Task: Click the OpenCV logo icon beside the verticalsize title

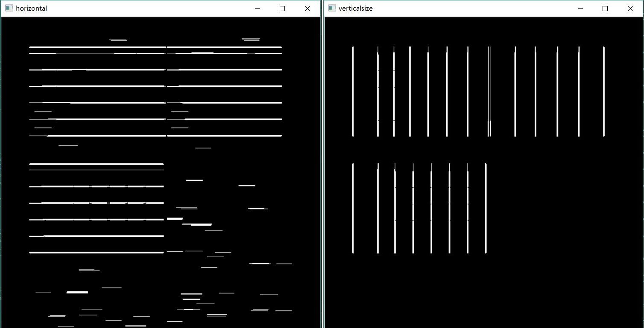Action: click(x=331, y=8)
